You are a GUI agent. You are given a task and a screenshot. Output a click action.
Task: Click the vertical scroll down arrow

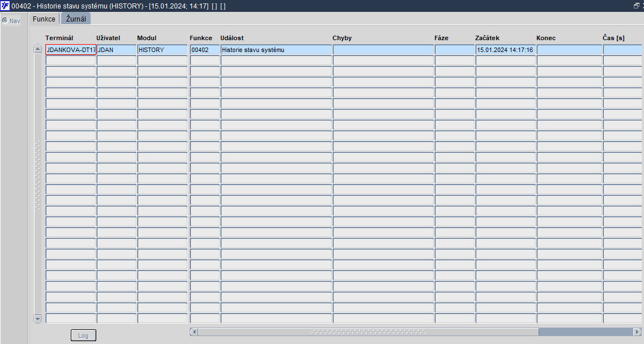coord(38,319)
